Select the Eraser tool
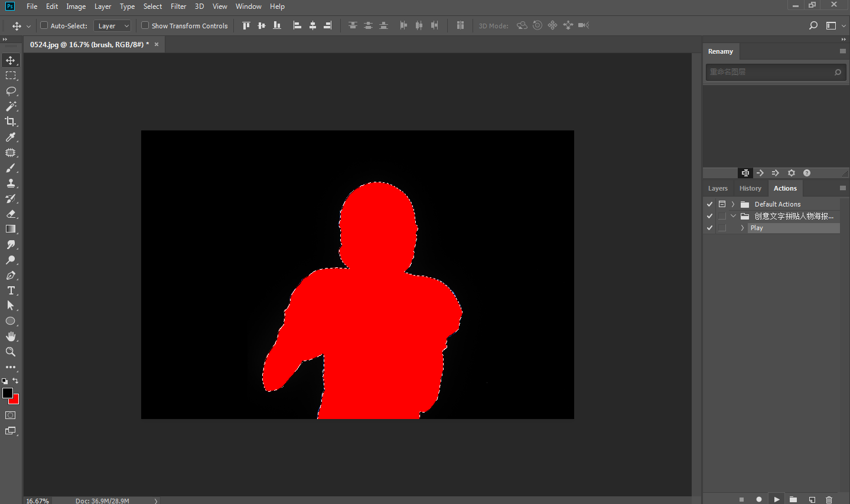This screenshot has width=850, height=504. point(11,214)
